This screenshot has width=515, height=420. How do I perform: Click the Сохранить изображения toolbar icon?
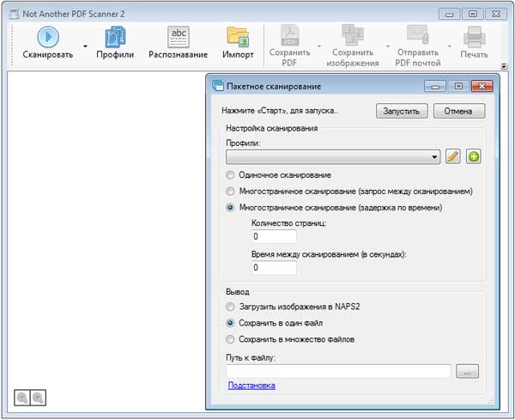[x=353, y=35]
